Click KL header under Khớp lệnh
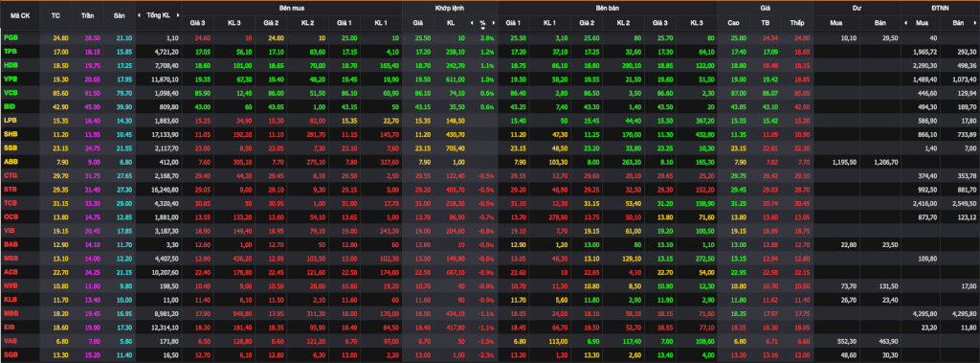The image size is (980, 363). tap(451, 23)
